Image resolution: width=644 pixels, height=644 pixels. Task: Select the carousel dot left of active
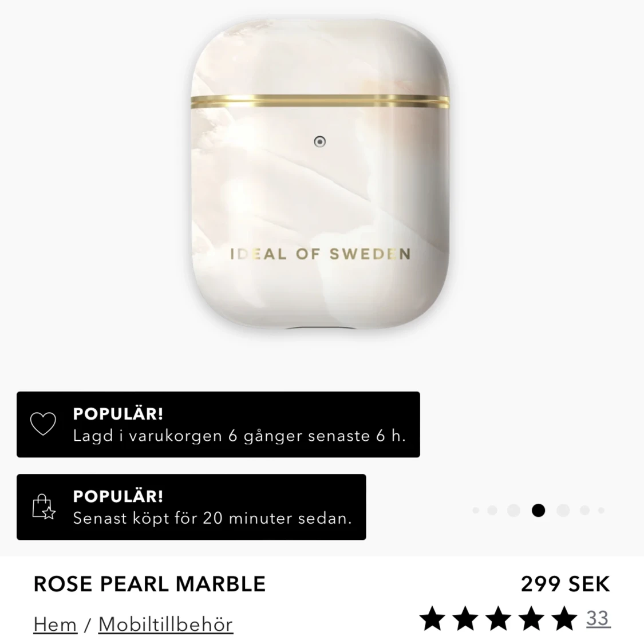[x=514, y=511]
